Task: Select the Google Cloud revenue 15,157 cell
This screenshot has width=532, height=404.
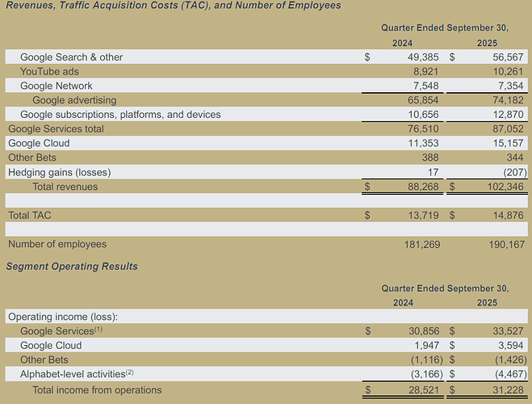Action: click(x=508, y=143)
